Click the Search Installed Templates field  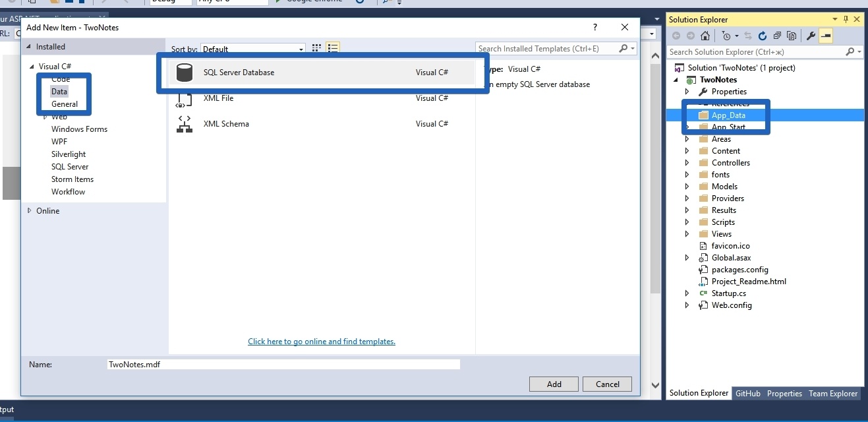pos(547,48)
